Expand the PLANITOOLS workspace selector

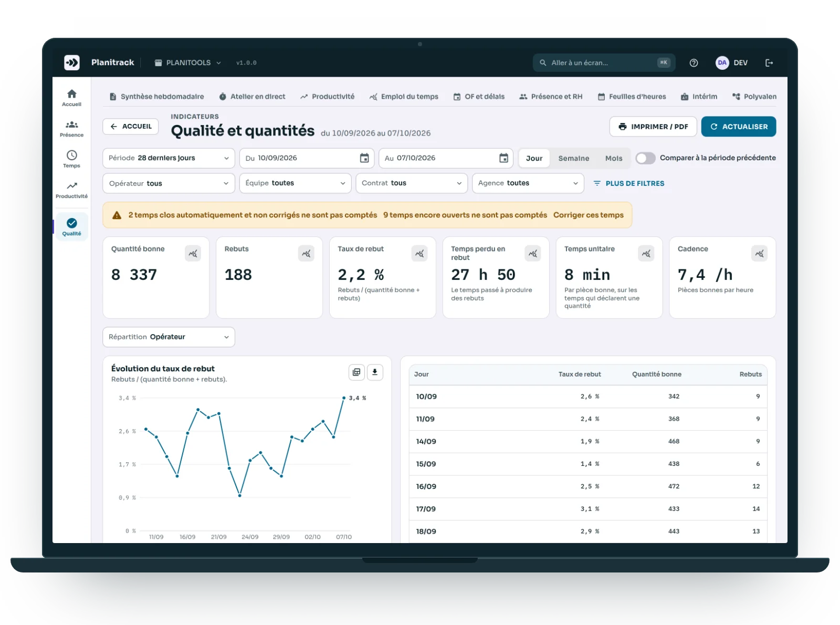[188, 62]
